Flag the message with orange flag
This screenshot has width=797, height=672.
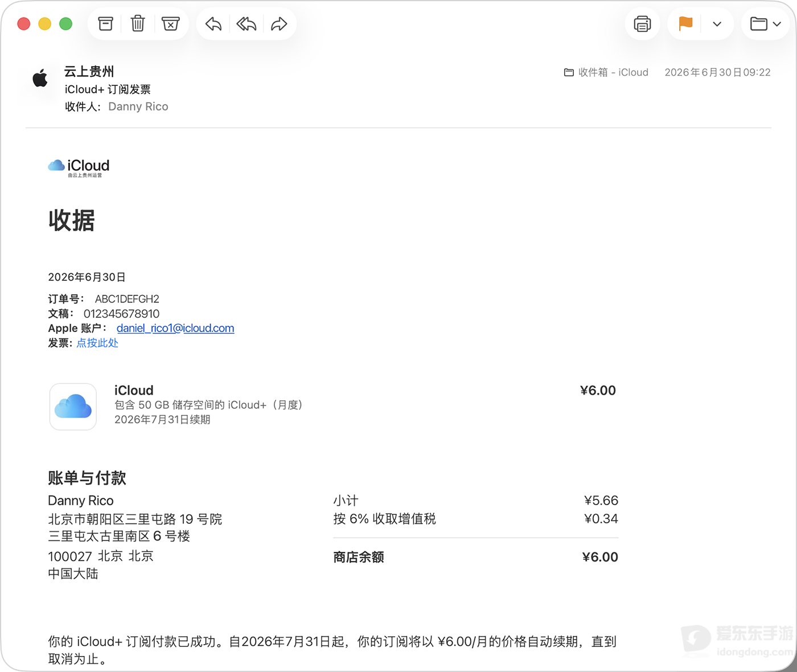pyautogui.click(x=686, y=24)
